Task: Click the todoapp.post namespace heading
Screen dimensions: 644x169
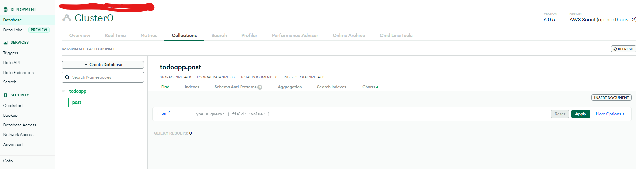Action: (x=180, y=67)
